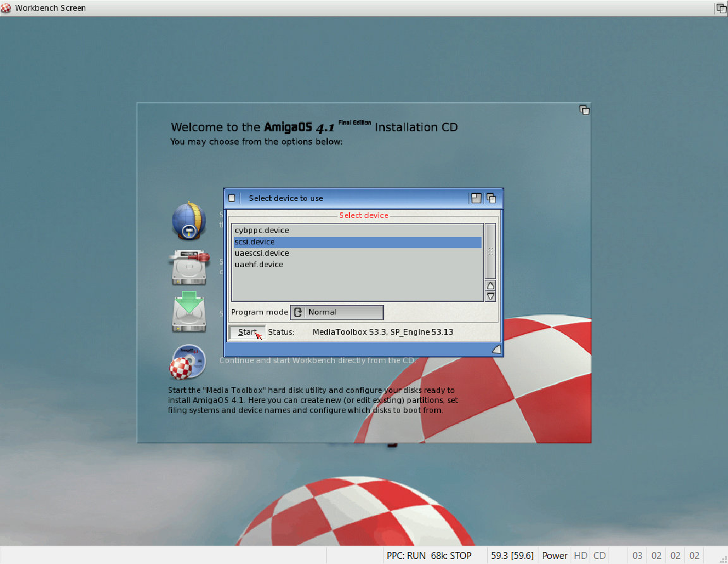Click Continue and start Workbench from the CD
Image resolution: width=728 pixels, height=564 pixels.
pyautogui.click(x=317, y=361)
